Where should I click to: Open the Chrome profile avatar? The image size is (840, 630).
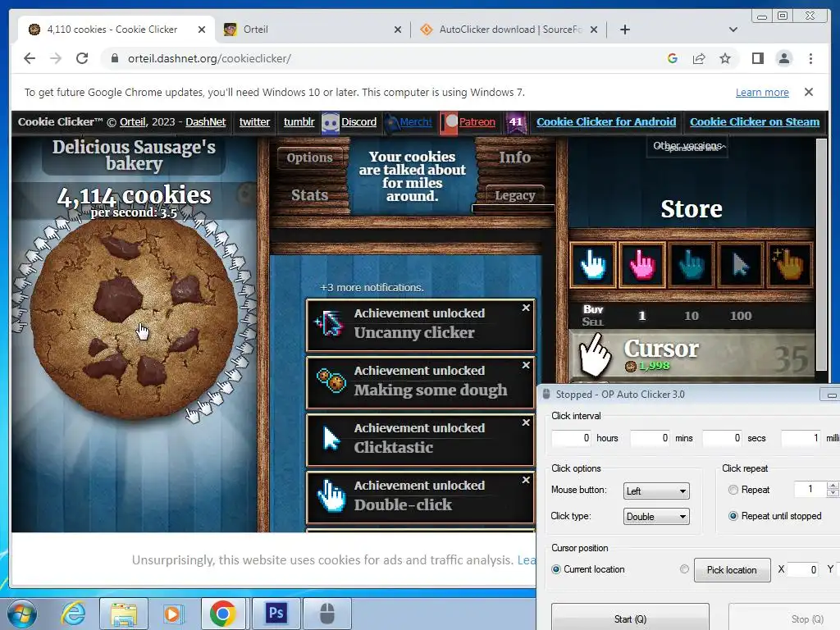pyautogui.click(x=783, y=58)
